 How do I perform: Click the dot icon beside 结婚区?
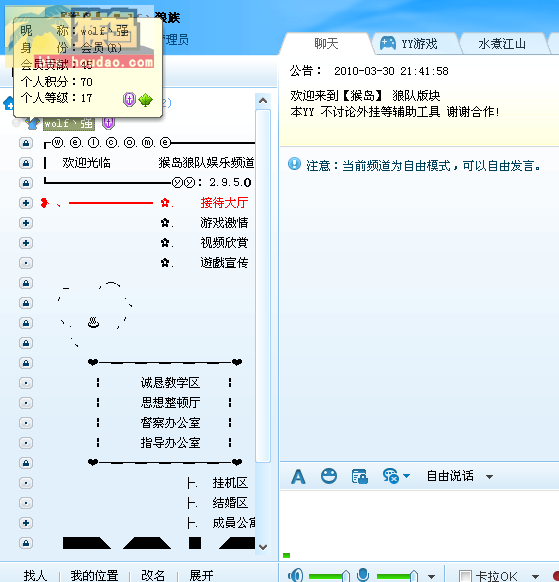(26, 503)
